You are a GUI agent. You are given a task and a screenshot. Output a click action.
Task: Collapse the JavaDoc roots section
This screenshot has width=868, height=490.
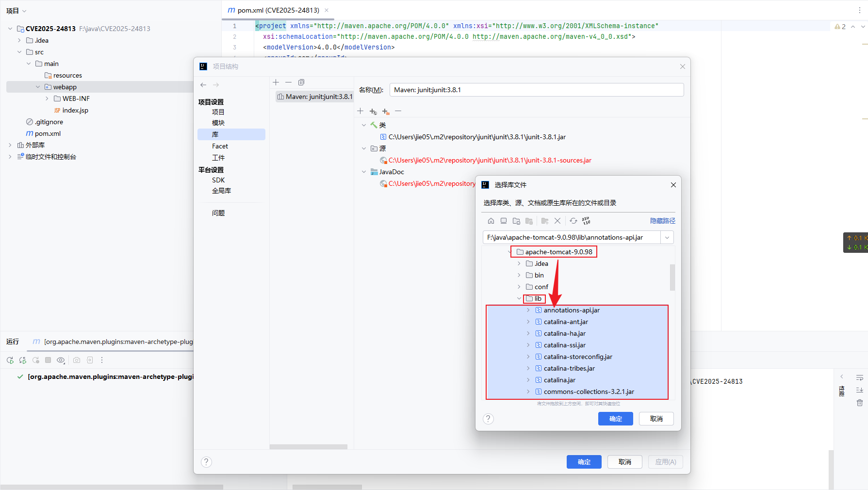[x=364, y=172]
